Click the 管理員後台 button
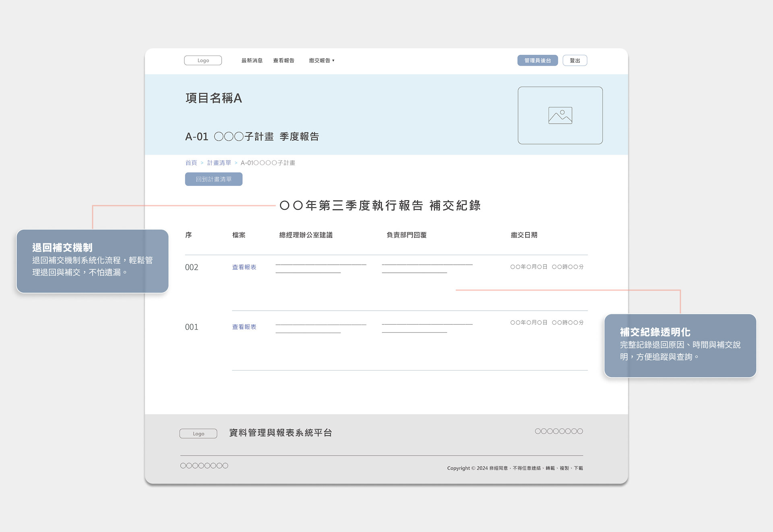 pos(537,60)
